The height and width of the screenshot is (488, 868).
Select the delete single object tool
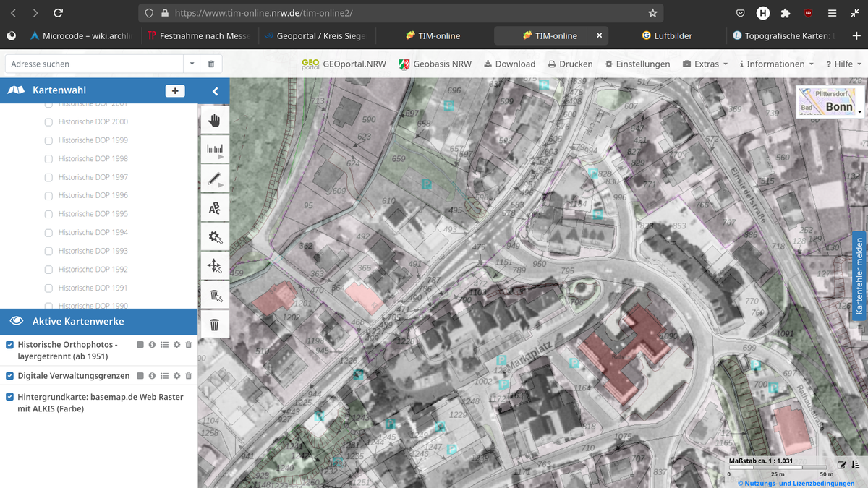214,295
